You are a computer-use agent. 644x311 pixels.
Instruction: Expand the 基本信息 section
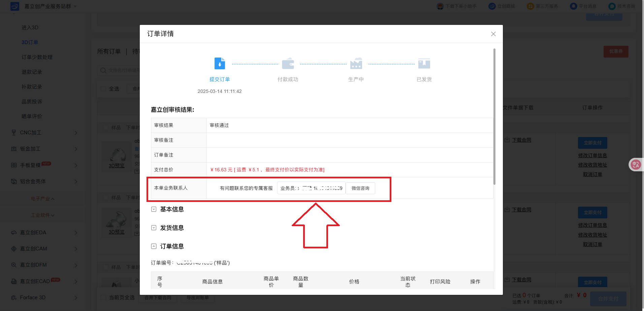(x=154, y=209)
